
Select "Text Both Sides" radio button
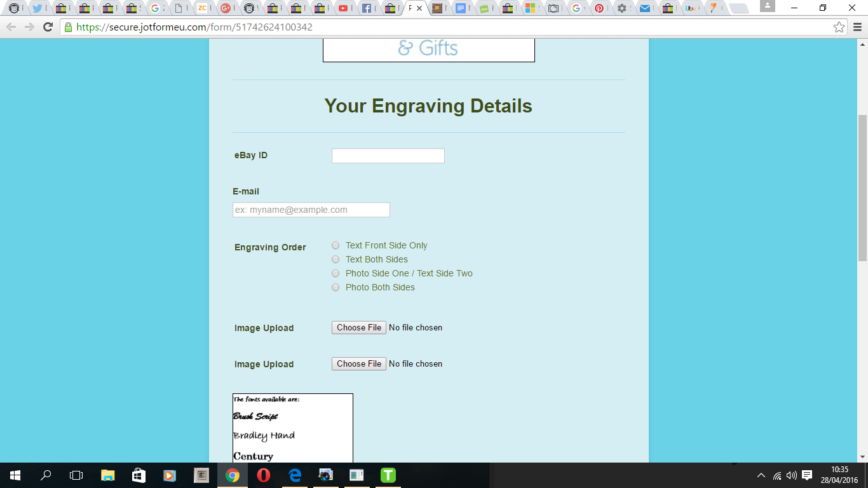coord(336,259)
